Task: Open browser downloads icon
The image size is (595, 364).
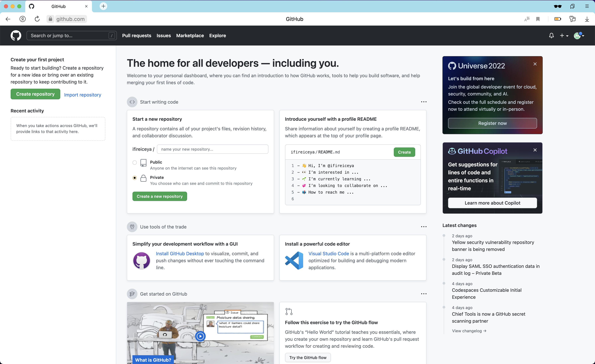Action: [x=587, y=19]
